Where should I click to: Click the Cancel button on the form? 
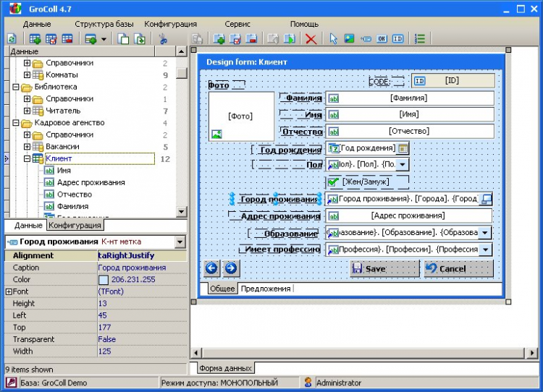tap(458, 268)
